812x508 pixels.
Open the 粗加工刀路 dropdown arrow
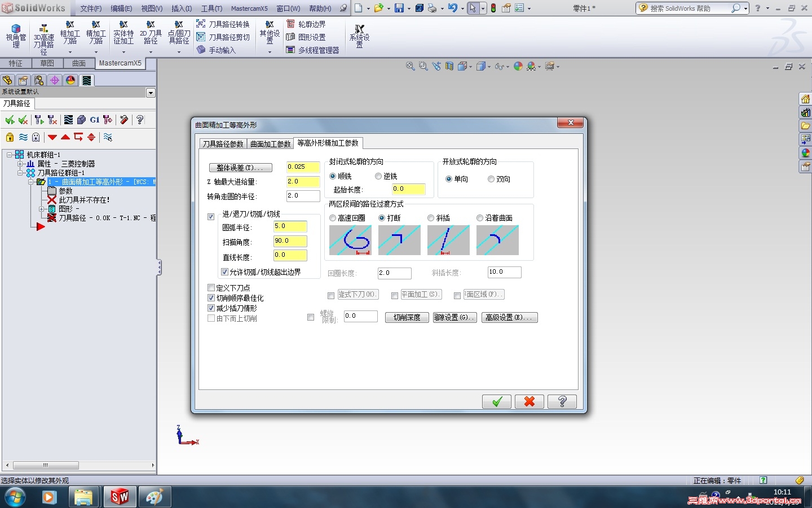tap(70, 52)
